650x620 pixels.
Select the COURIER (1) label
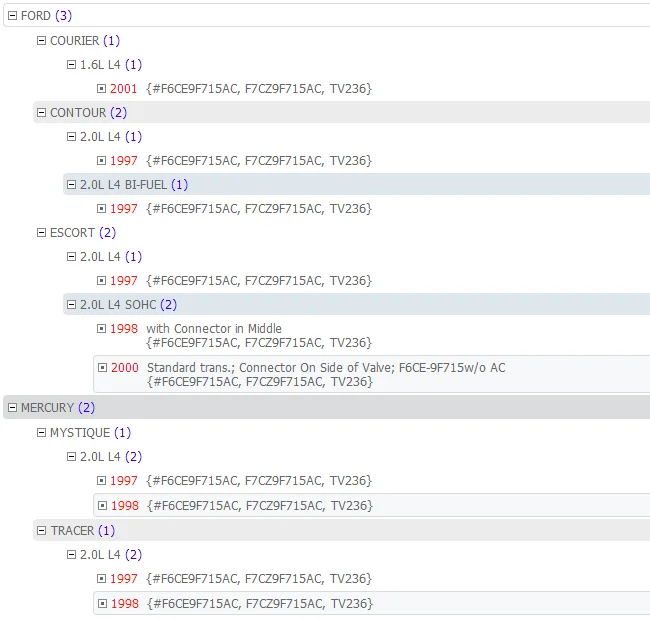[x=85, y=41]
